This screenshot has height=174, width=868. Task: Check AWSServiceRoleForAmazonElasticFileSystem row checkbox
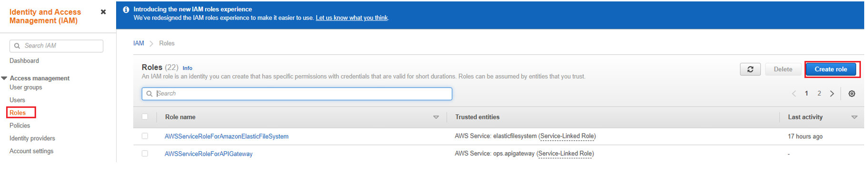pyautogui.click(x=145, y=136)
